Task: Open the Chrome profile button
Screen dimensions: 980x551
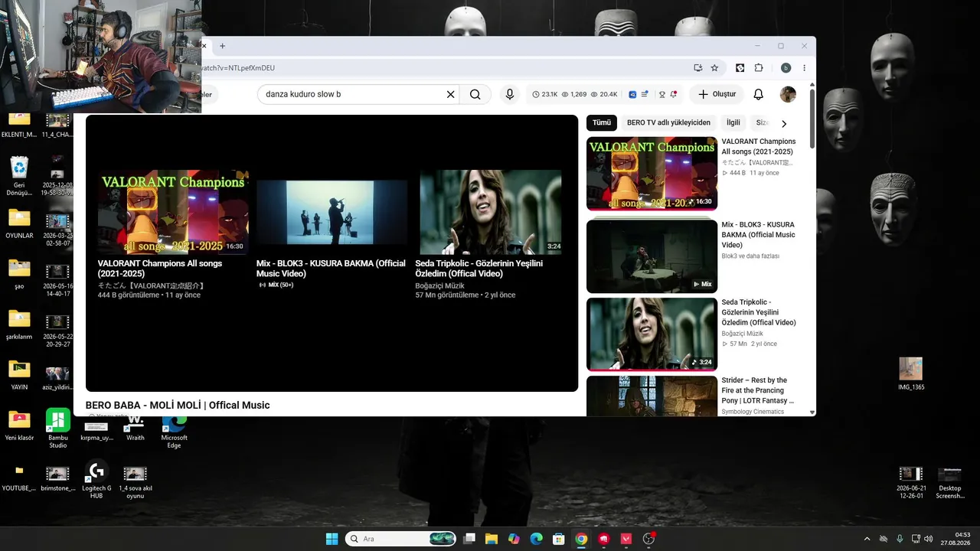Action: pos(786,67)
